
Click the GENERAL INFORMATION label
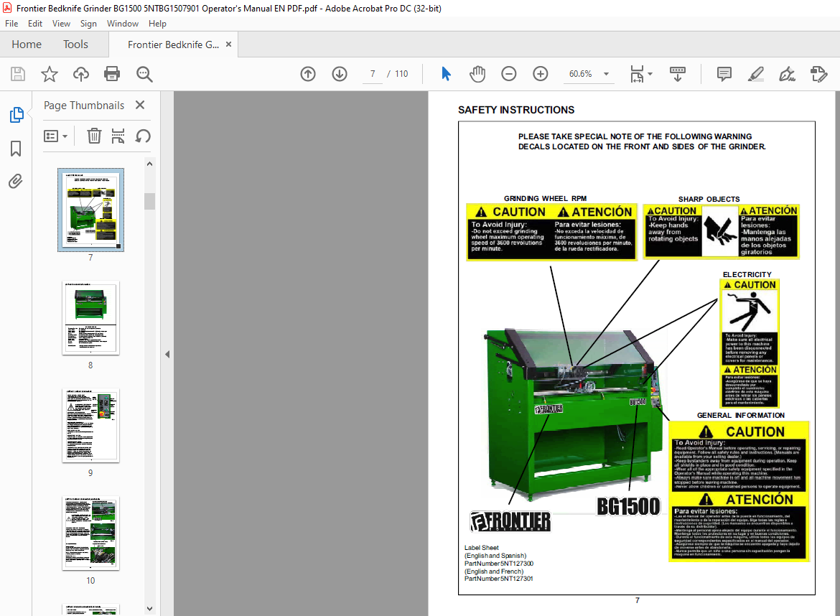pos(740,415)
